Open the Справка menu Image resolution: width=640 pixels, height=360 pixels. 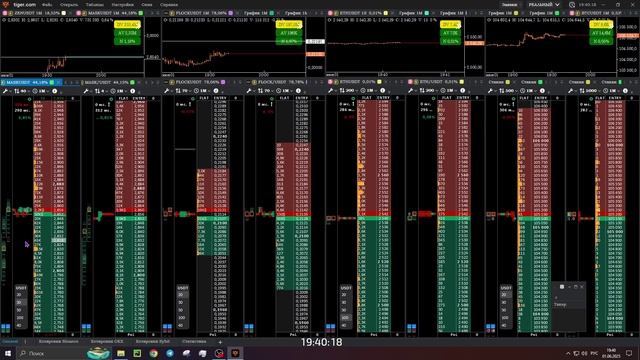pyautogui.click(x=169, y=4)
